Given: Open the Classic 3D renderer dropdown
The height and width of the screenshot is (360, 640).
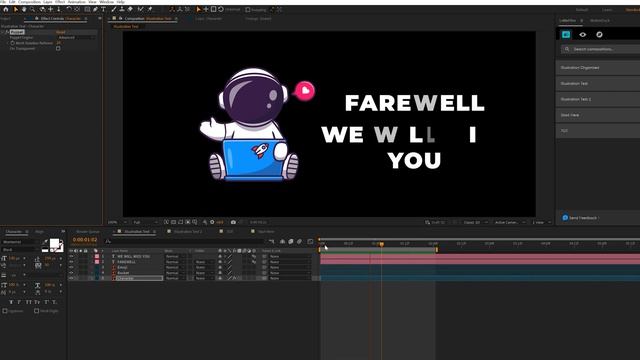Looking at the screenshot, I should [x=475, y=222].
